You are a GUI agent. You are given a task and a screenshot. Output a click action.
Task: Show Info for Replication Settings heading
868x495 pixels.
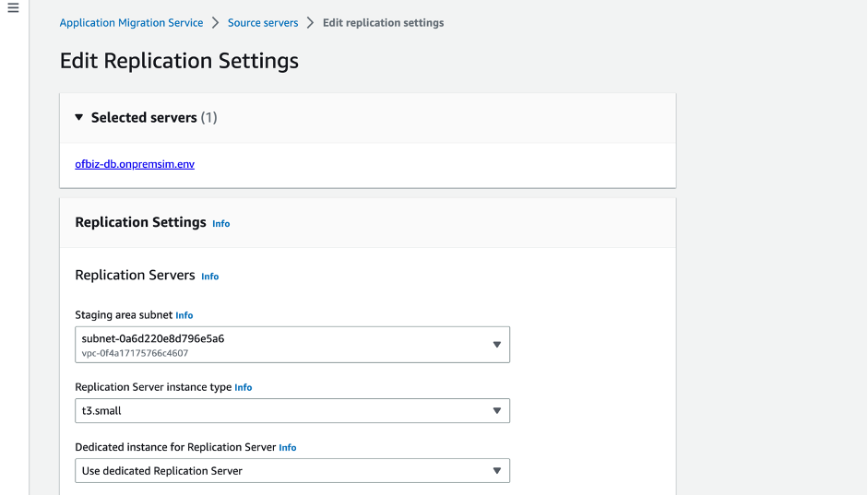pos(221,224)
